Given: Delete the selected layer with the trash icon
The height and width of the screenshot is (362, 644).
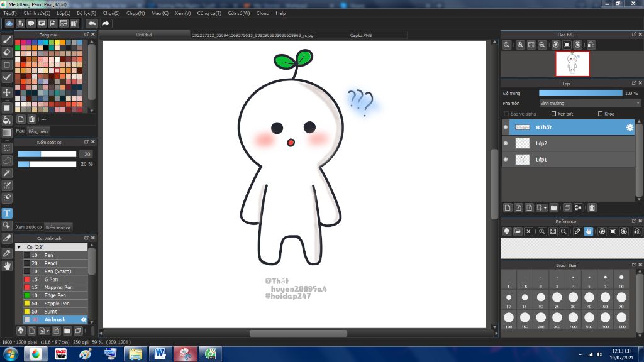Looking at the screenshot, I should [592, 207].
